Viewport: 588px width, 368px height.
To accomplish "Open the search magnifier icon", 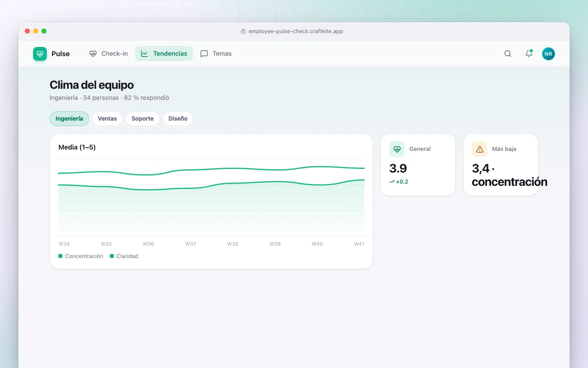I will coord(508,54).
